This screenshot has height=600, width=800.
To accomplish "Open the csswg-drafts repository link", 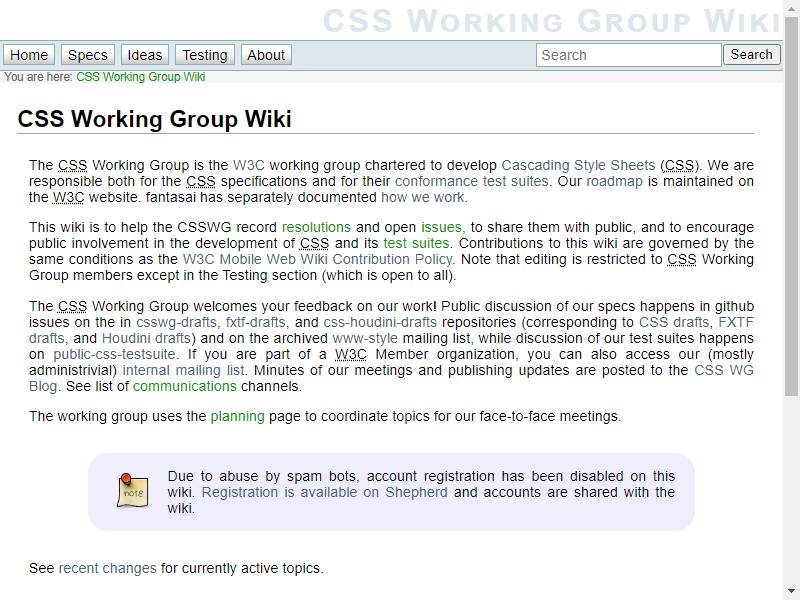I will [177, 322].
